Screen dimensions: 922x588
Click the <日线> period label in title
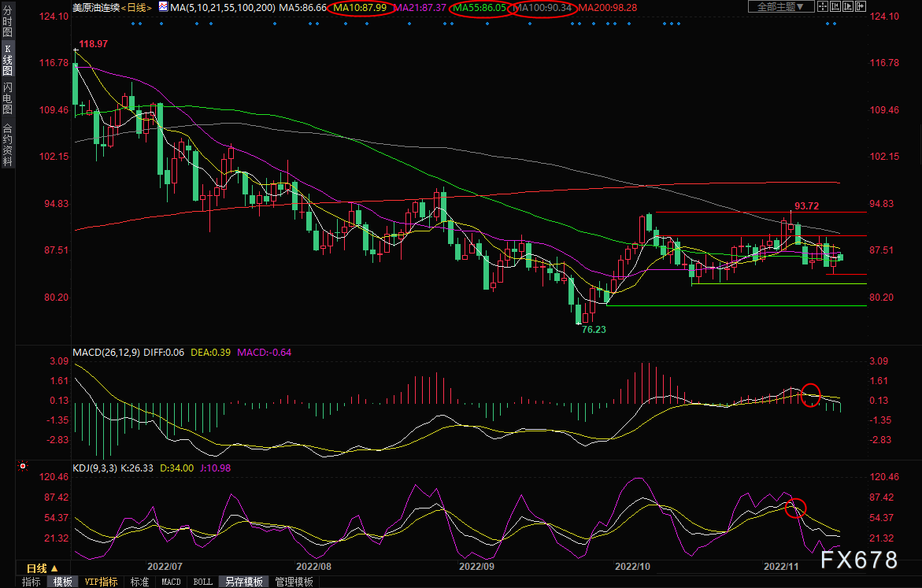[136, 8]
